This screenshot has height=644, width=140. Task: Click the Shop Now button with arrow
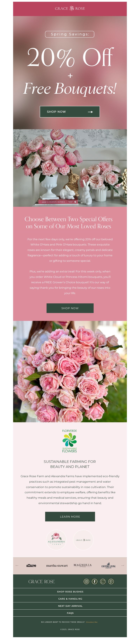point(70,112)
